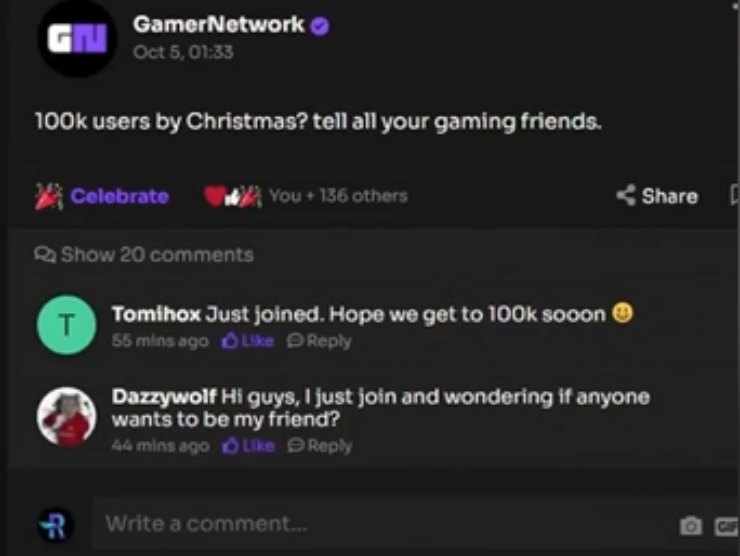Open Tomihox's green T avatar
740x556 pixels.
coord(67,325)
